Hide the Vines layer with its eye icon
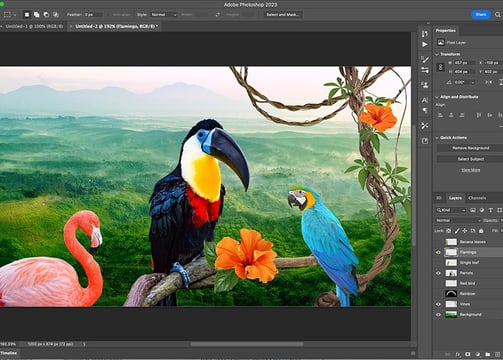503x360 pixels. click(438, 304)
